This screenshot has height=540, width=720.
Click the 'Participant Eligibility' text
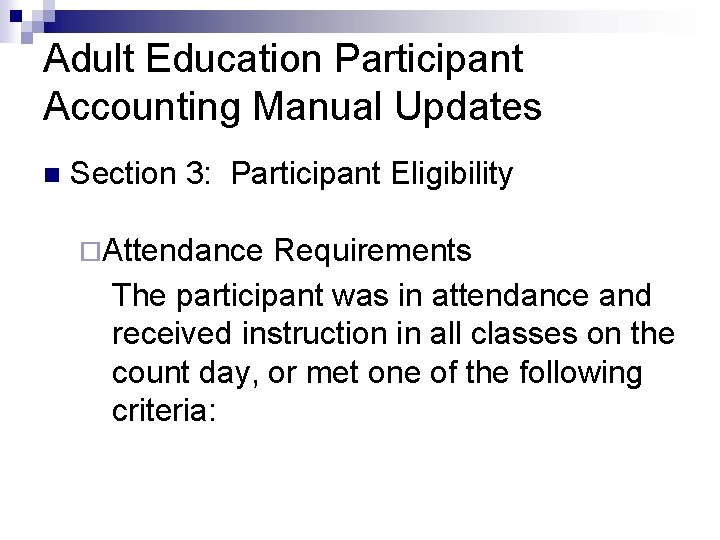[x=372, y=174]
